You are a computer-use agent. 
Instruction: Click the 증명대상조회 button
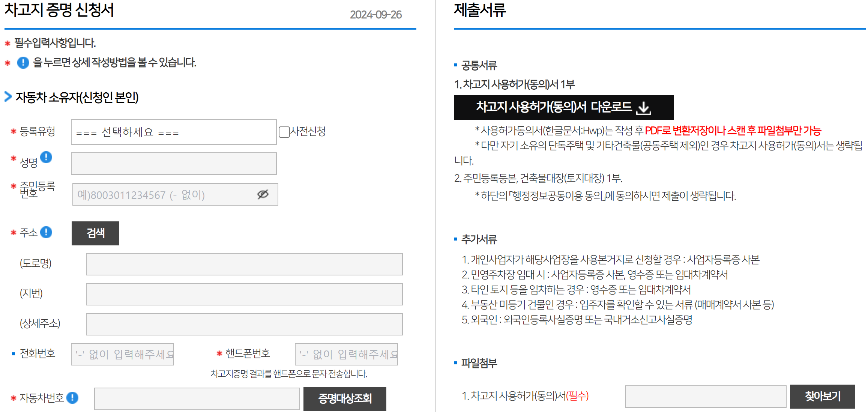tap(344, 398)
